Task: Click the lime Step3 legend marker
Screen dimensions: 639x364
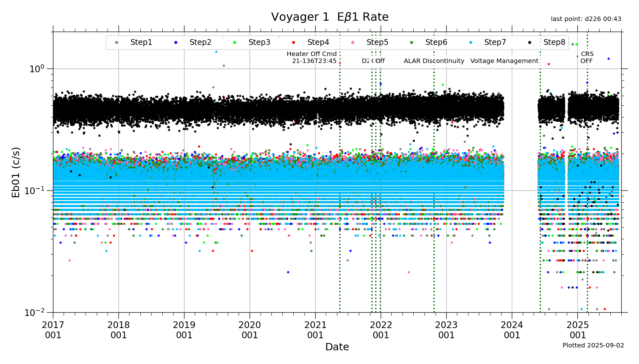Action: click(x=235, y=43)
